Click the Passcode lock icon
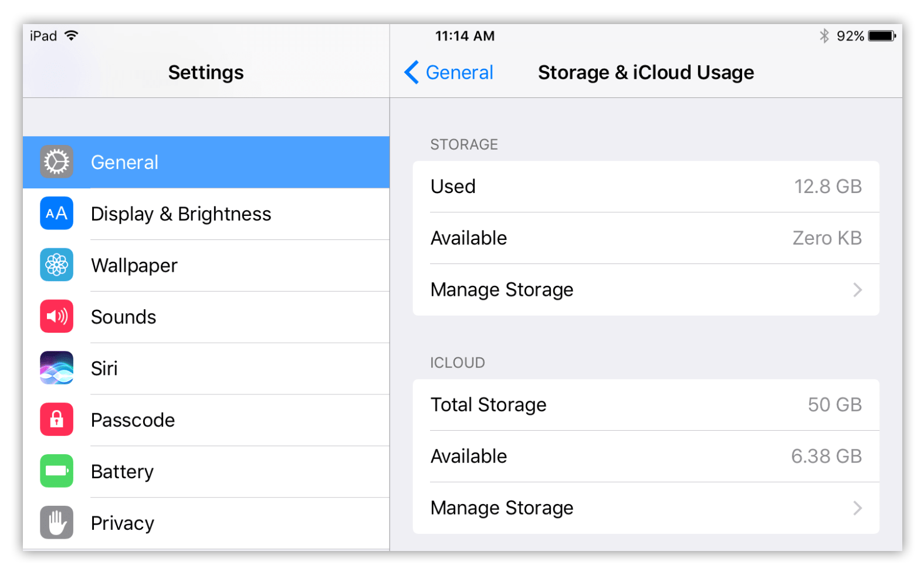Image resolution: width=924 pixels, height=578 pixels. [x=56, y=420]
